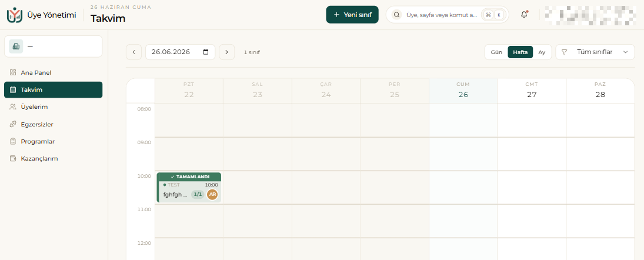Expand Tüm sınıflar dropdown
This screenshot has height=260, width=644.
(x=595, y=52)
